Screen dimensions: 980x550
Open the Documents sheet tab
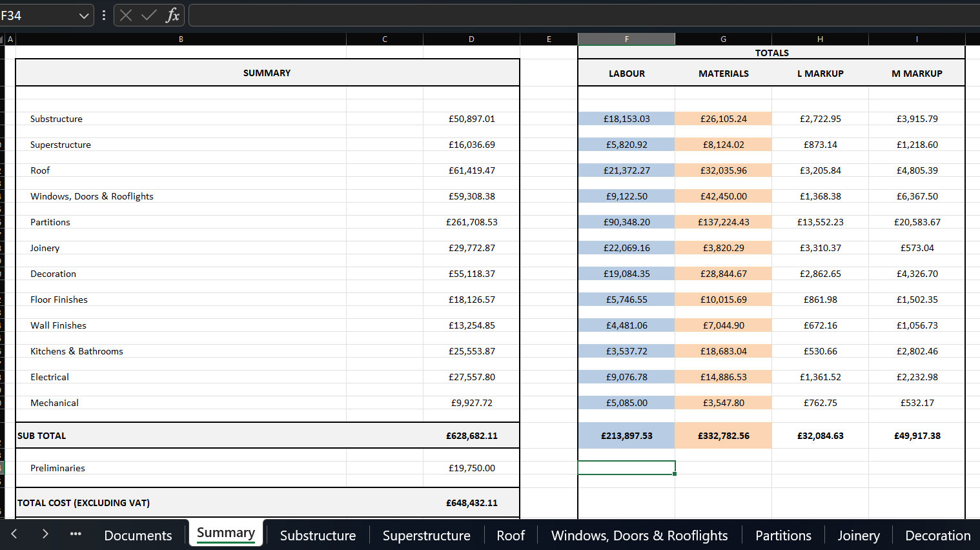coord(138,535)
